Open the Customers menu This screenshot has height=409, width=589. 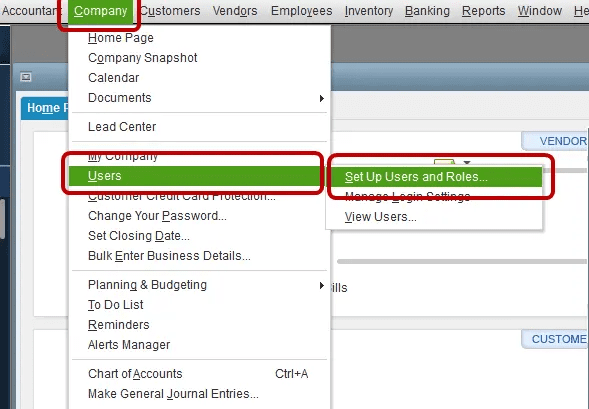tap(170, 11)
